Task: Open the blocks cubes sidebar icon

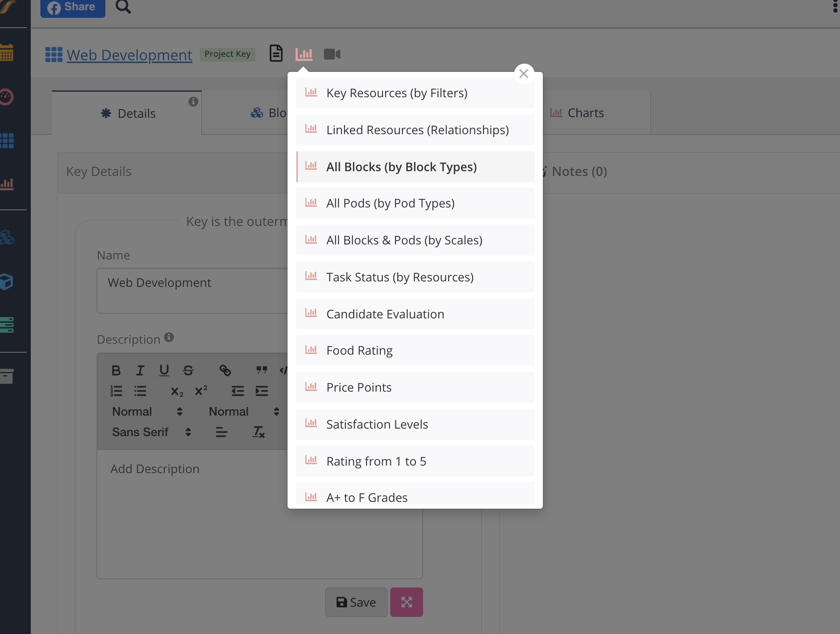Action: (x=7, y=238)
